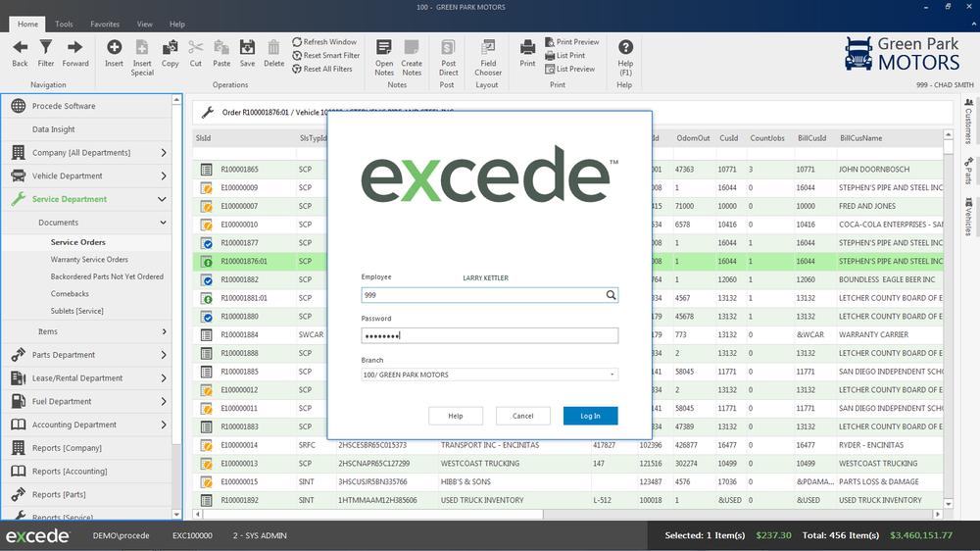Image resolution: width=980 pixels, height=551 pixels.
Task: Open Sublets [Service]
Action: tap(76, 311)
